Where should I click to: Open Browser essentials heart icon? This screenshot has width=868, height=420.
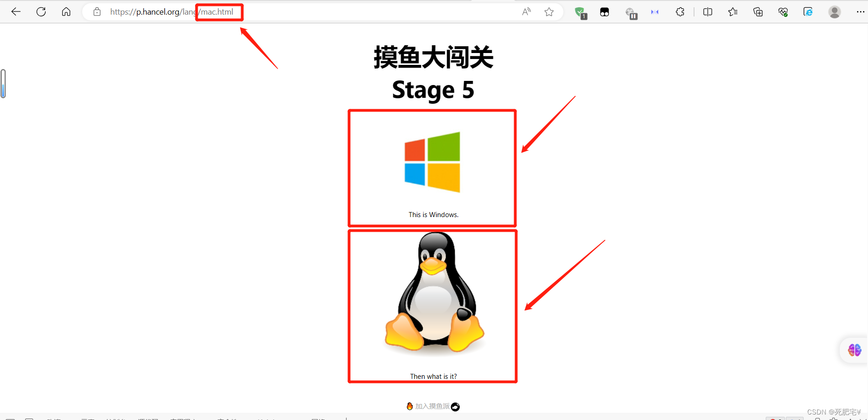[783, 12]
